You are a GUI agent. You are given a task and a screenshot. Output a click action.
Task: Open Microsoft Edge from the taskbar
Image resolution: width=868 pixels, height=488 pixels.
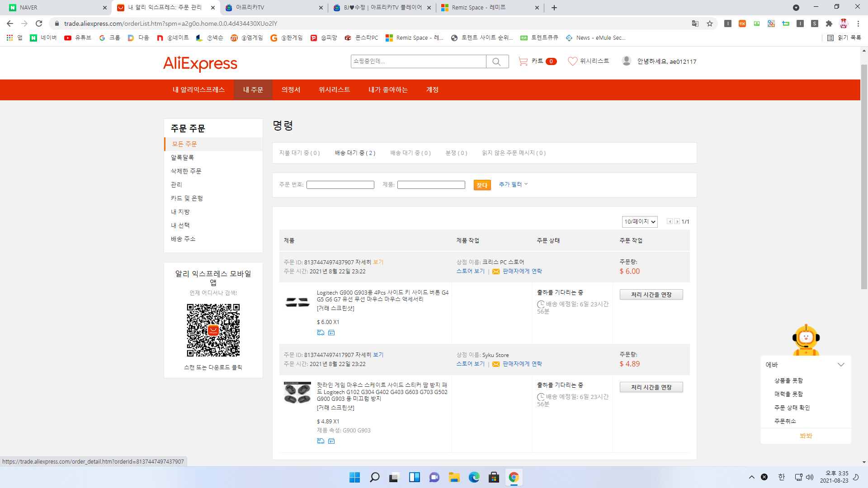[x=474, y=477]
